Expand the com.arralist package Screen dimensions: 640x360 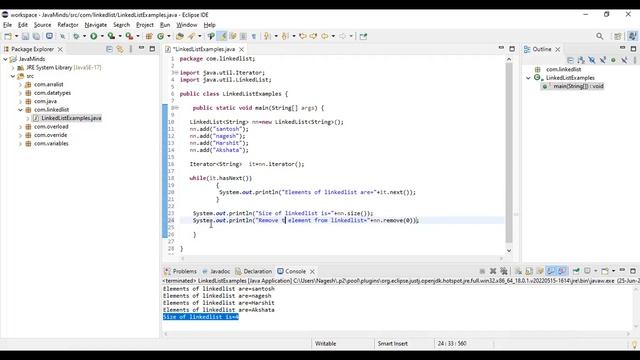tap(20, 85)
